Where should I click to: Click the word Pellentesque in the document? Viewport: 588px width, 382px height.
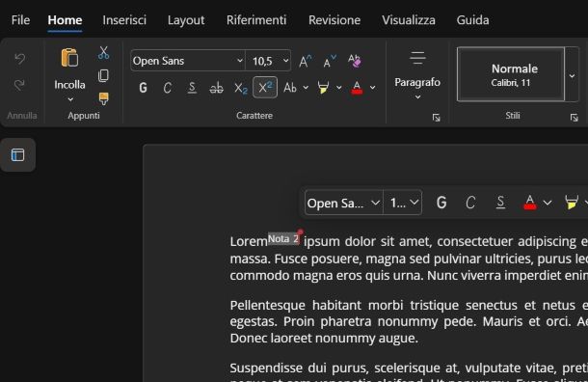tap(267, 306)
